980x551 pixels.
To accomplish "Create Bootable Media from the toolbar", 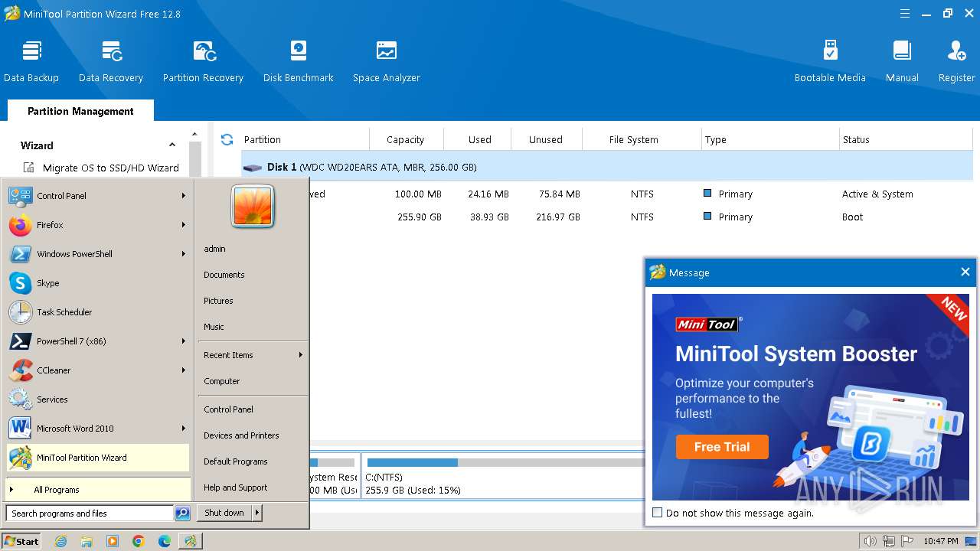I will (830, 61).
